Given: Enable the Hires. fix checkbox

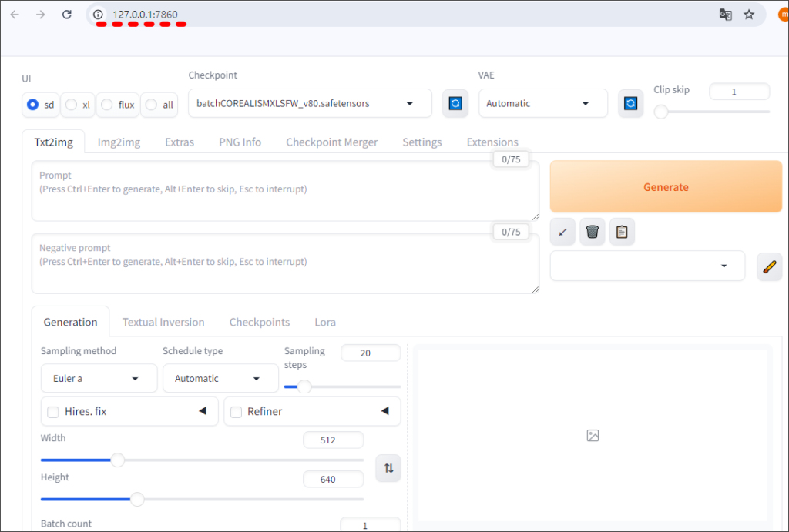Looking at the screenshot, I should point(53,412).
